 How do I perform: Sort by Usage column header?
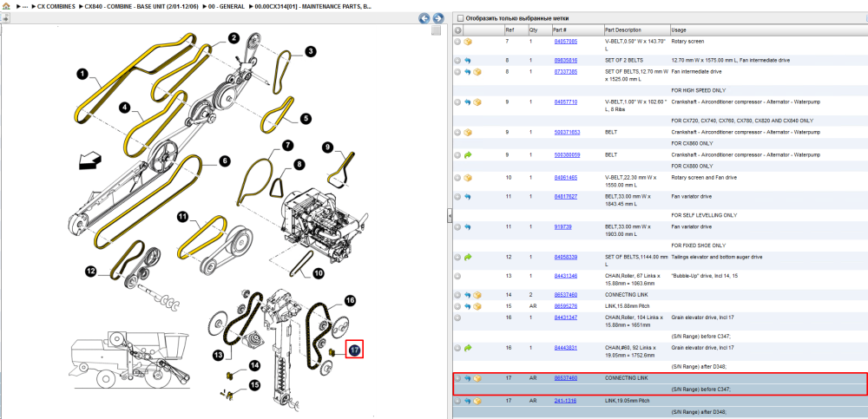(x=678, y=29)
